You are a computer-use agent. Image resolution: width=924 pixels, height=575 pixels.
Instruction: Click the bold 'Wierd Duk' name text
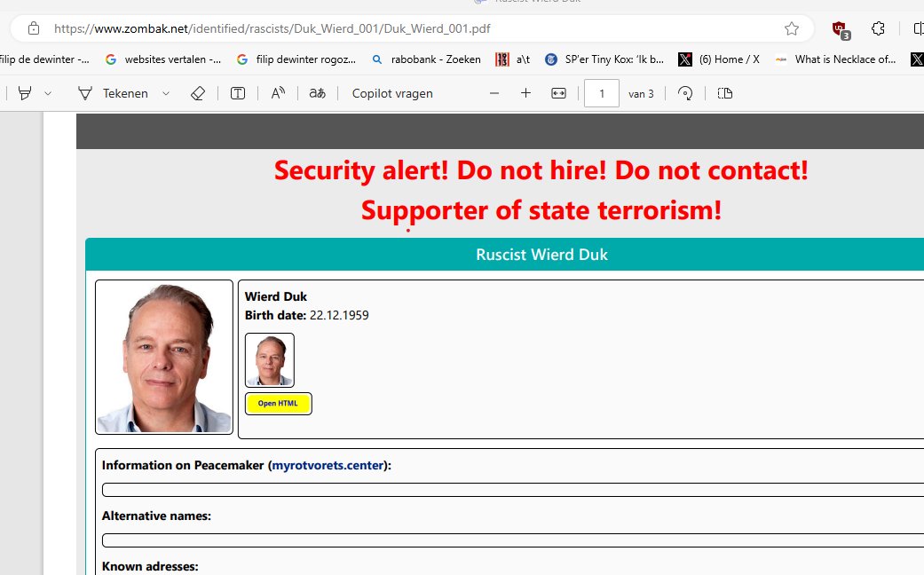point(276,296)
